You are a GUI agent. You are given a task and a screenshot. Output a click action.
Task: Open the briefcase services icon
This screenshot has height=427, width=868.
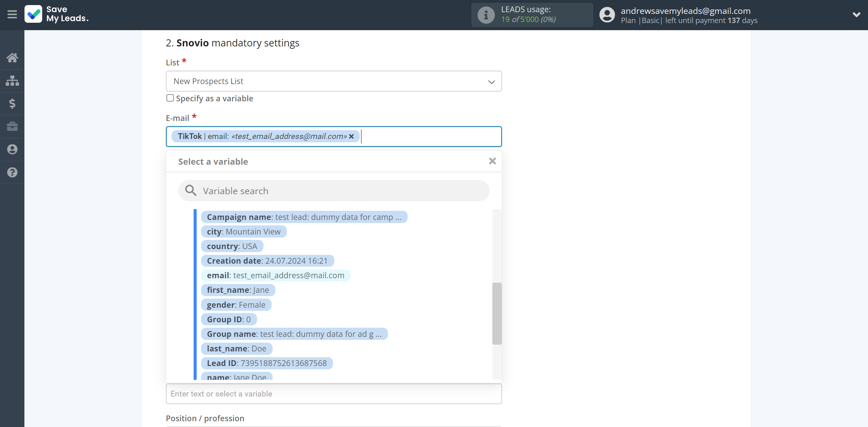click(12, 126)
